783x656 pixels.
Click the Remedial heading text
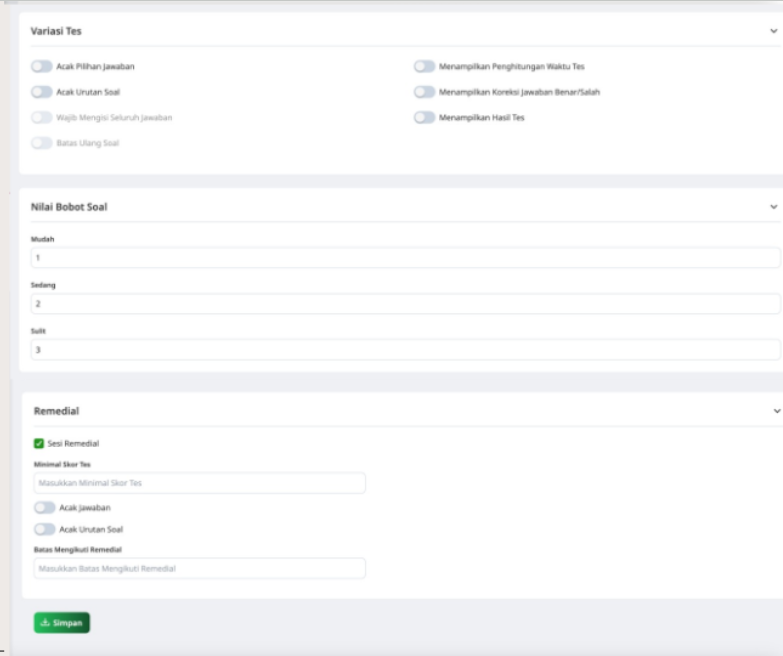[56, 411]
